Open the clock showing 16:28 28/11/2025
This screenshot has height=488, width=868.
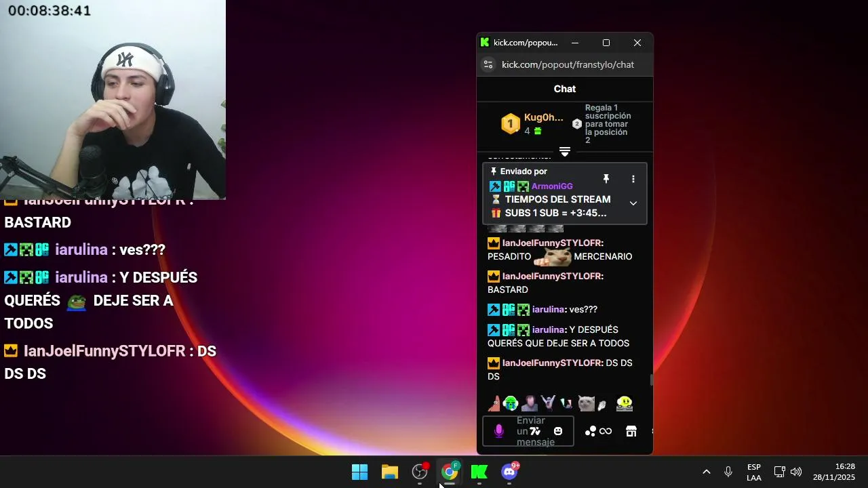835,472
